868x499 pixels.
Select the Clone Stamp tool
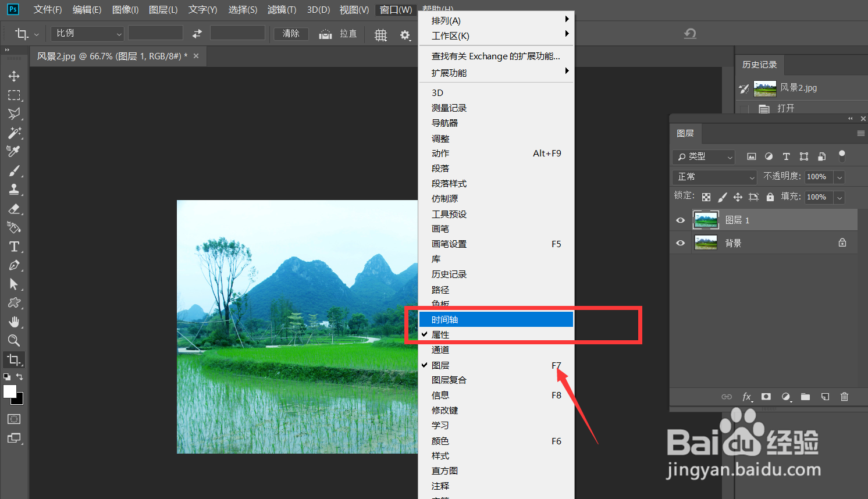[14, 189]
